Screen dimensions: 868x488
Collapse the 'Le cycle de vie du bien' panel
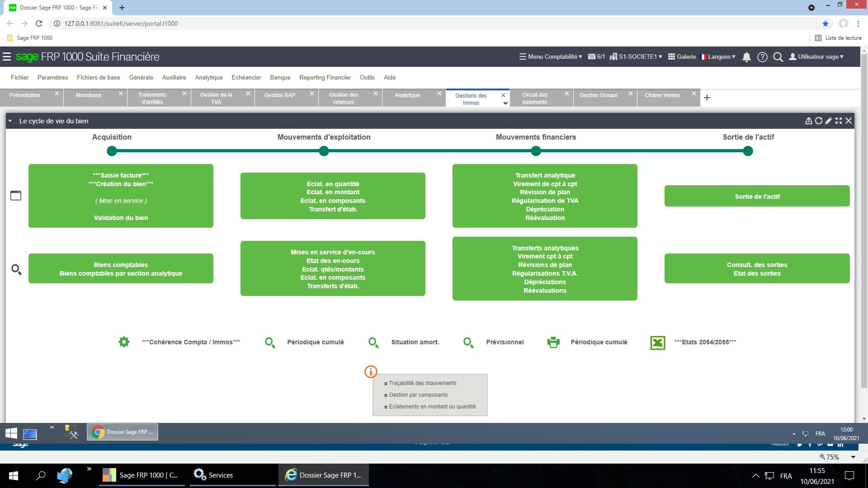(10, 121)
